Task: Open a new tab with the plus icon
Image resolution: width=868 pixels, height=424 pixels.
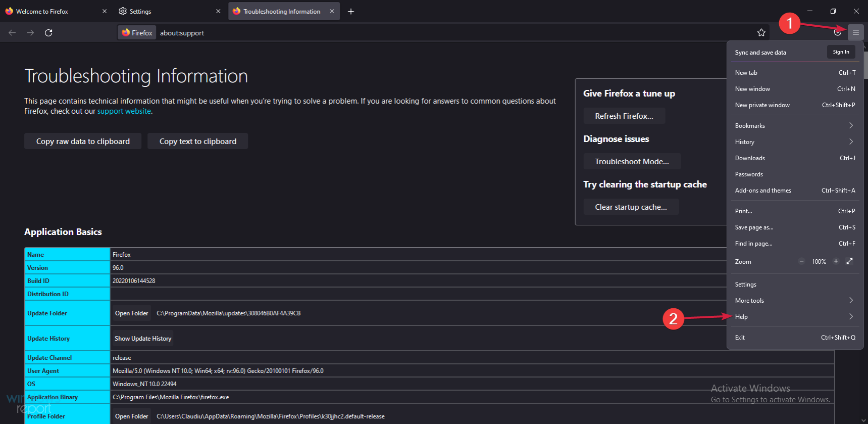Action: coord(351,12)
